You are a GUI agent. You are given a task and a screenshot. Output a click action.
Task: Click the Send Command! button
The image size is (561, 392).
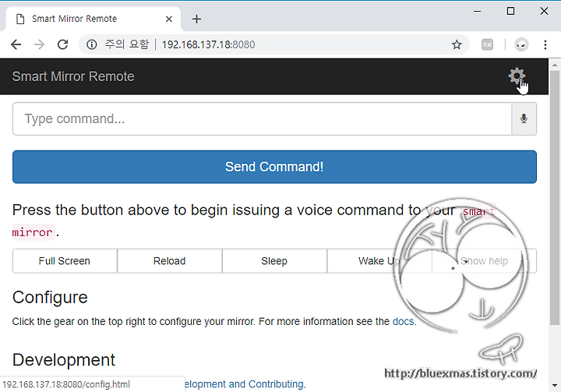274,167
